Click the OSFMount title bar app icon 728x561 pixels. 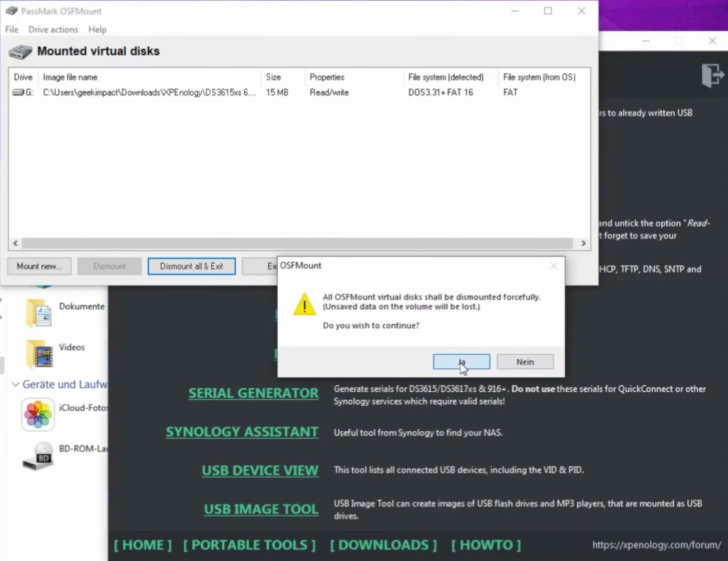click(x=12, y=11)
